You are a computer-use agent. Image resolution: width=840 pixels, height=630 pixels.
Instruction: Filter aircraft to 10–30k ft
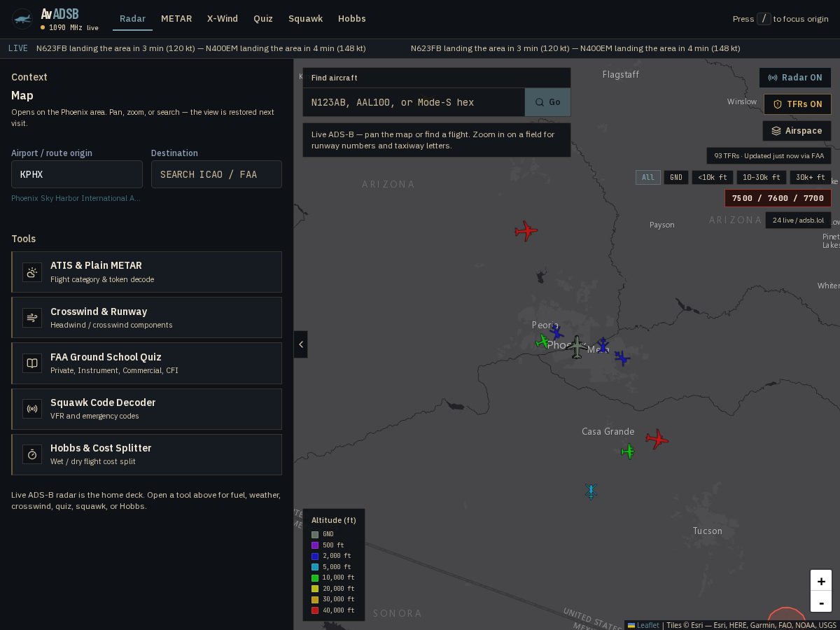click(762, 178)
